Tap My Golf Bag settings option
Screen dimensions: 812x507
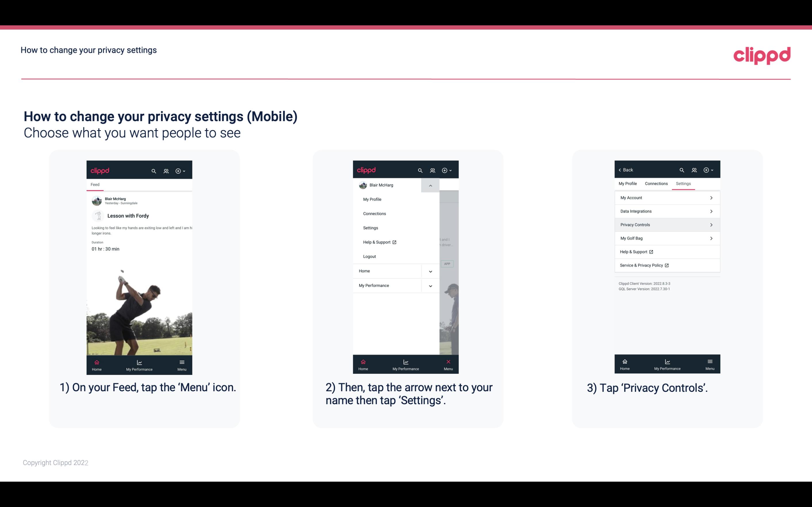click(667, 238)
